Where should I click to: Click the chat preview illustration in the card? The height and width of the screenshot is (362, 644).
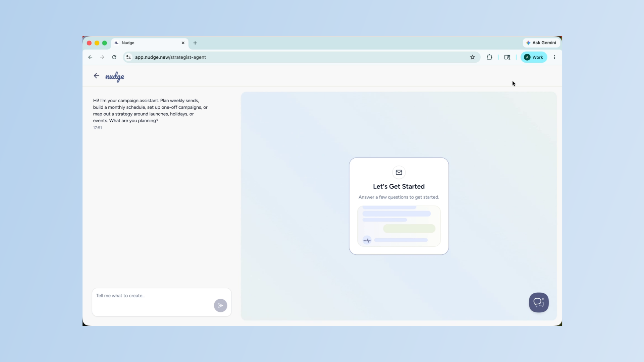pos(399,226)
